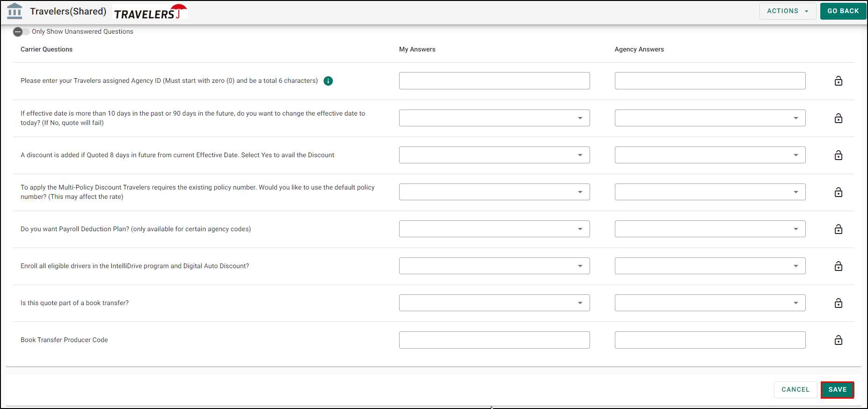
Task: Toggle lock for quoted 8 days discount row
Action: pos(839,155)
